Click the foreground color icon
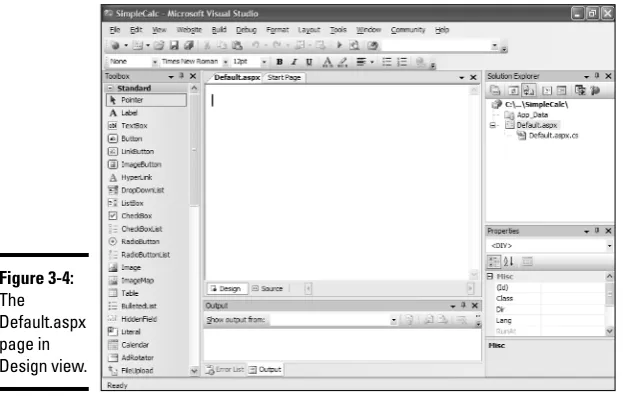Viewport: 623px width, 396px height. [x=327, y=62]
